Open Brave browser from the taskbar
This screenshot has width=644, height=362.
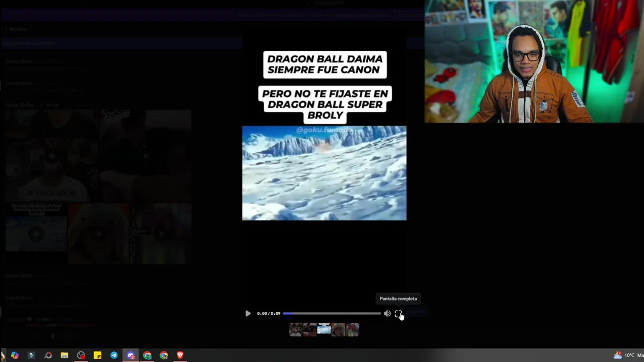click(x=180, y=355)
